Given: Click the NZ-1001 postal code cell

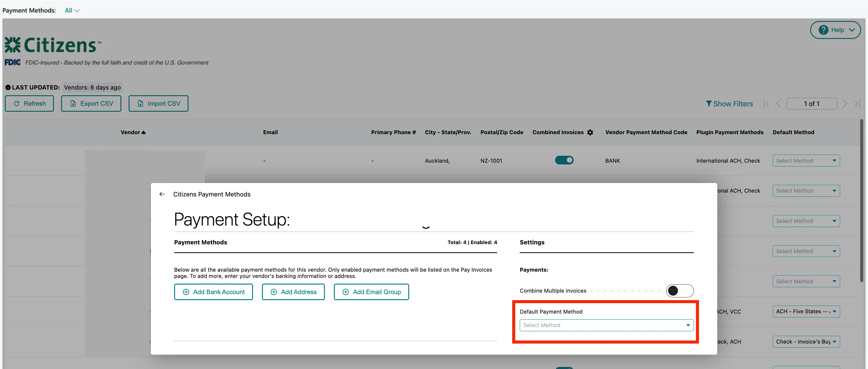Looking at the screenshot, I should pos(491,161).
